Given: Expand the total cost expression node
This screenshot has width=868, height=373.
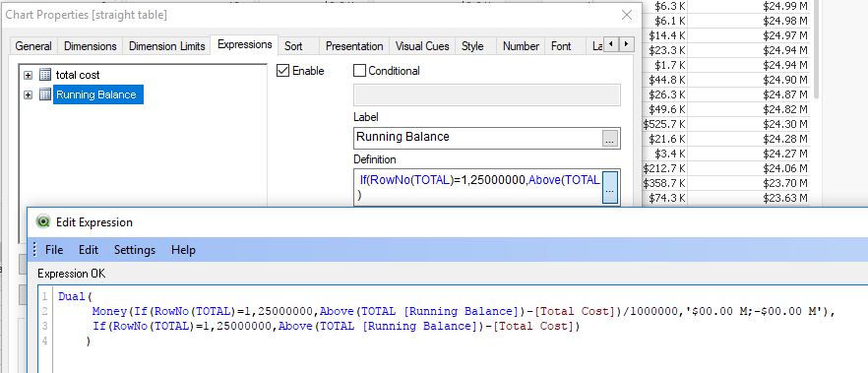Looking at the screenshot, I should [29, 75].
